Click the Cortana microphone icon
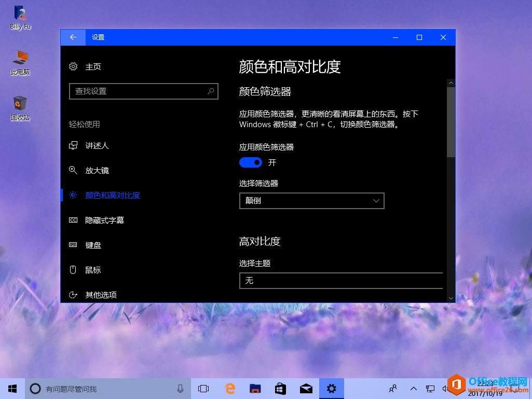 (181, 388)
